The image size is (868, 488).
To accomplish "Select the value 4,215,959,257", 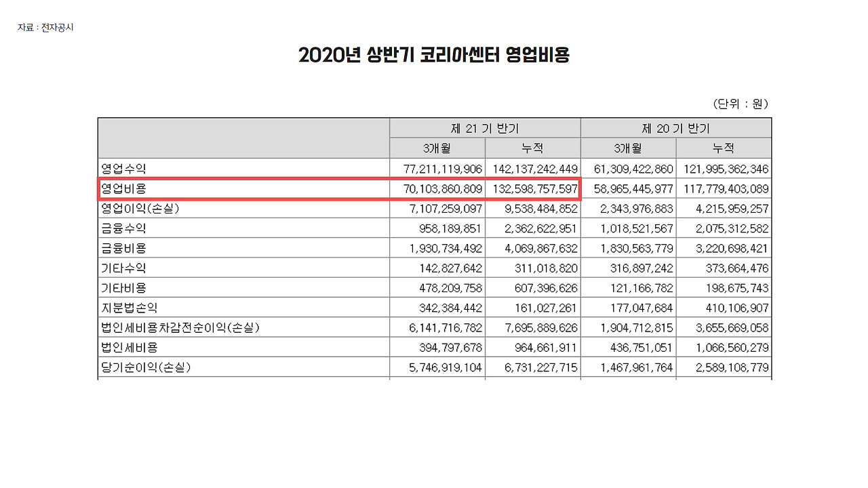I will 732,209.
